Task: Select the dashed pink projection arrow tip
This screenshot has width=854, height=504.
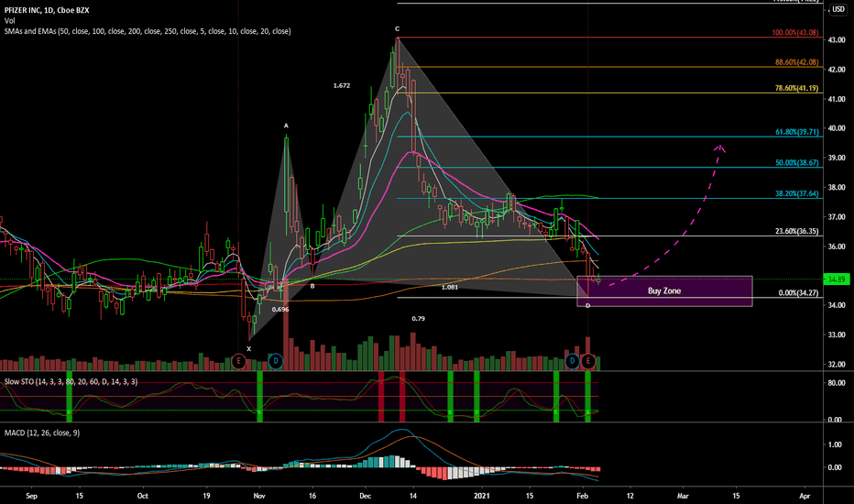Action: [x=720, y=147]
